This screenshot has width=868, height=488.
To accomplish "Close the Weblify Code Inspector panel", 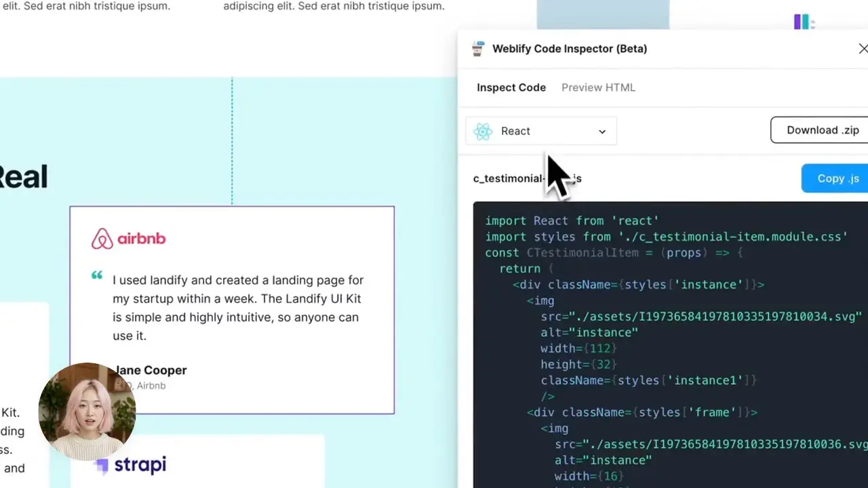I will 863,48.
